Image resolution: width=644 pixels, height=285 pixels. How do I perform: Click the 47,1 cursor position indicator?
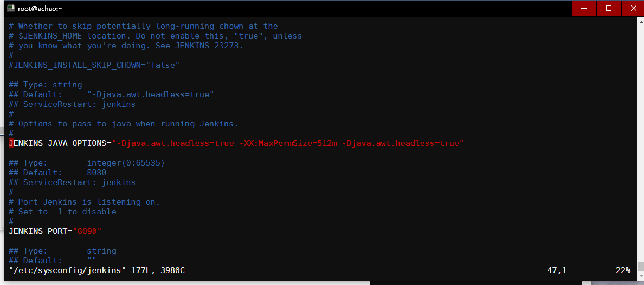click(x=557, y=270)
